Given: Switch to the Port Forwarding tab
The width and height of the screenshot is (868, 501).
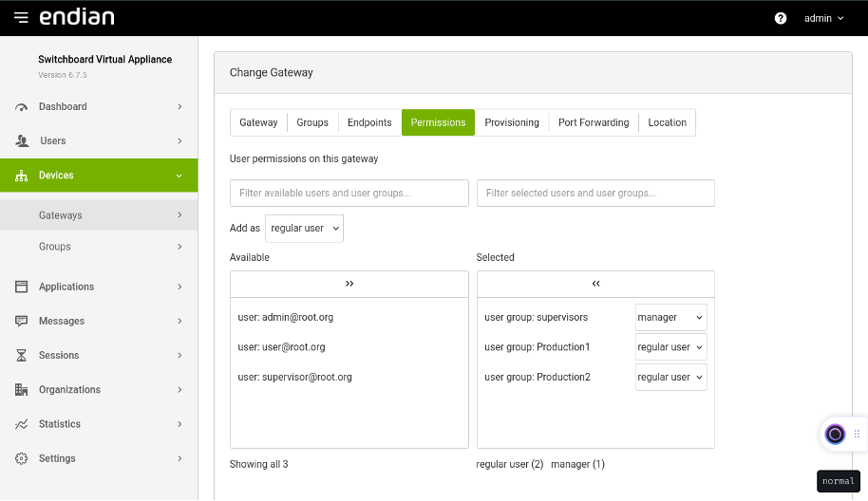Looking at the screenshot, I should (x=594, y=122).
